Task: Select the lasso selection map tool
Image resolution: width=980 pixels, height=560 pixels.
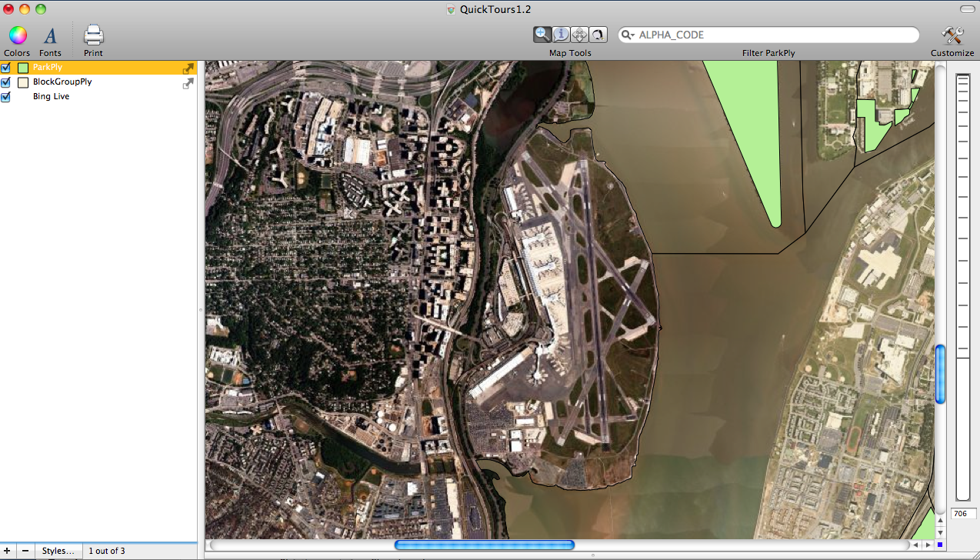Action: click(x=598, y=35)
